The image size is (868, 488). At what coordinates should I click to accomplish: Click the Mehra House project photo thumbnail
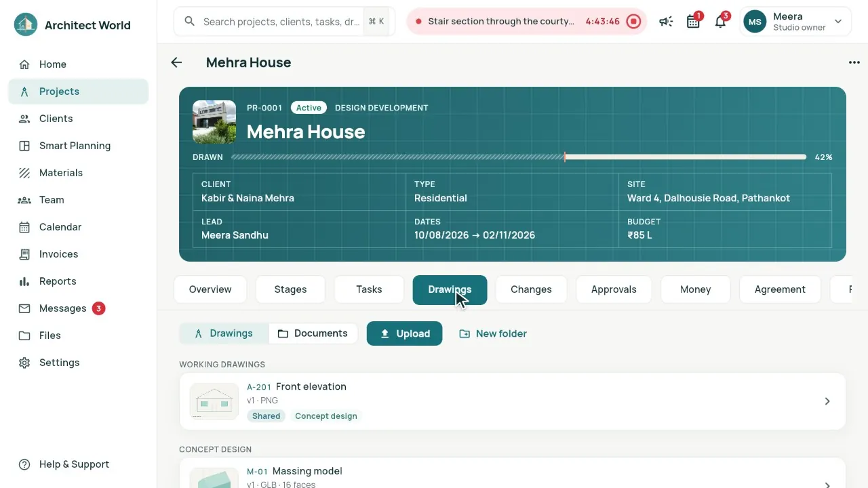point(214,122)
